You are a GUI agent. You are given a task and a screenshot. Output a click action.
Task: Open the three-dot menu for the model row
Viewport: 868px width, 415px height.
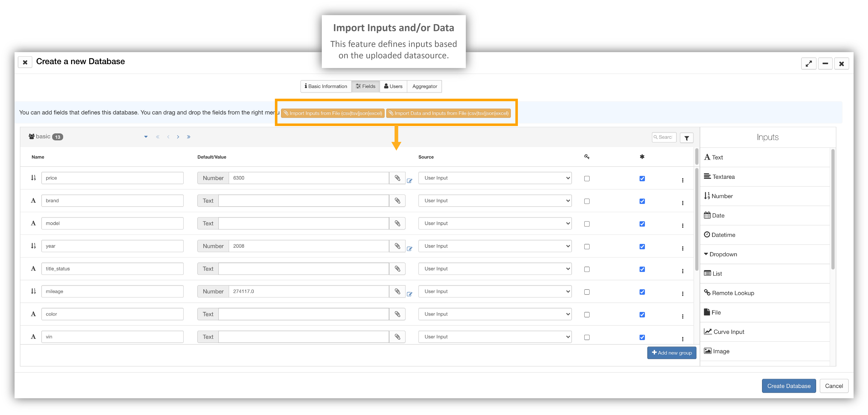tap(682, 226)
